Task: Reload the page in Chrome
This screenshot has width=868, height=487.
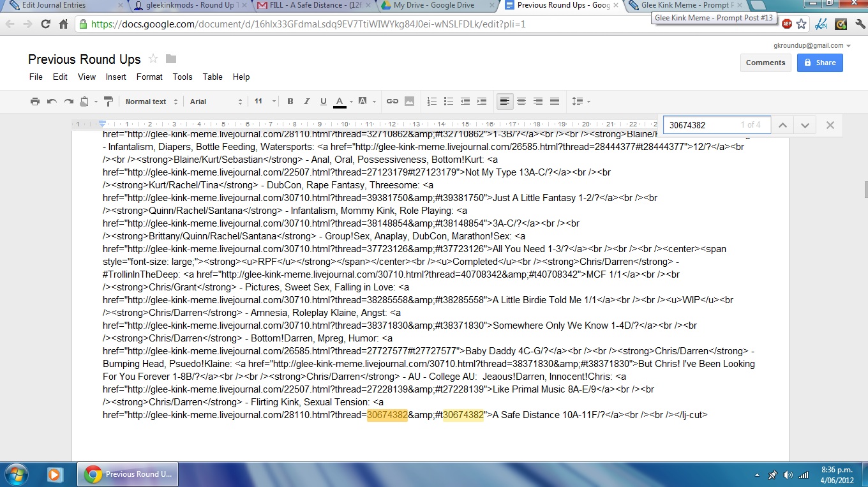Action: coord(45,24)
